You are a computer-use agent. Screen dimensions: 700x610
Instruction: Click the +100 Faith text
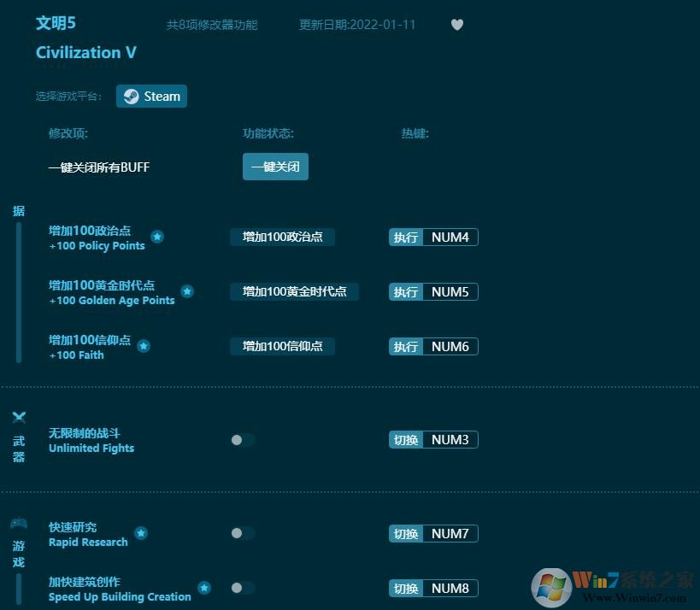pos(76,355)
